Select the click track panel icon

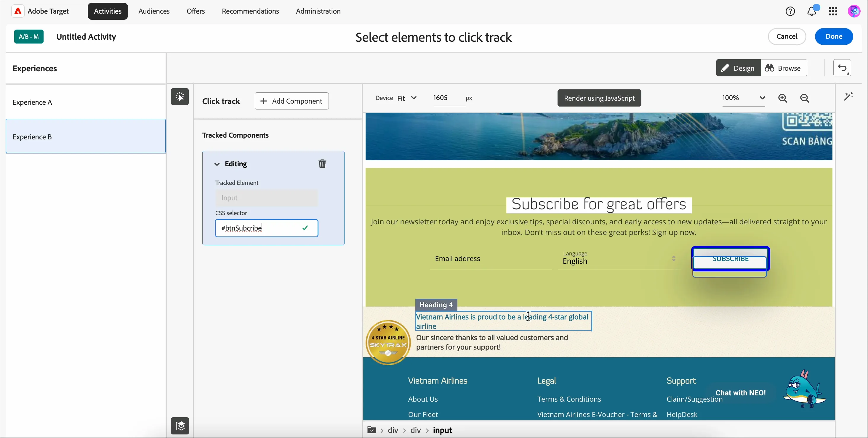tap(180, 97)
